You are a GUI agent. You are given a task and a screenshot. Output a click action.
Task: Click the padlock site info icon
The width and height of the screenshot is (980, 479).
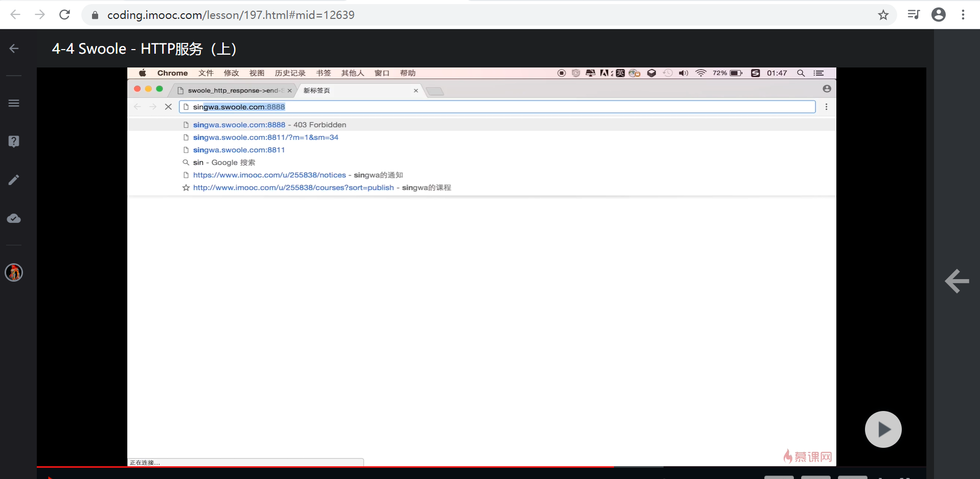[x=95, y=15]
